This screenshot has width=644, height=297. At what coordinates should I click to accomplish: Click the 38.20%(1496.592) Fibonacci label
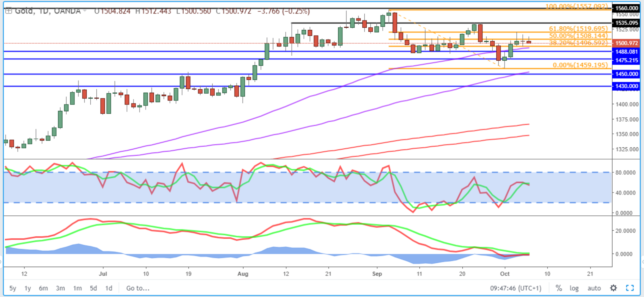click(578, 43)
